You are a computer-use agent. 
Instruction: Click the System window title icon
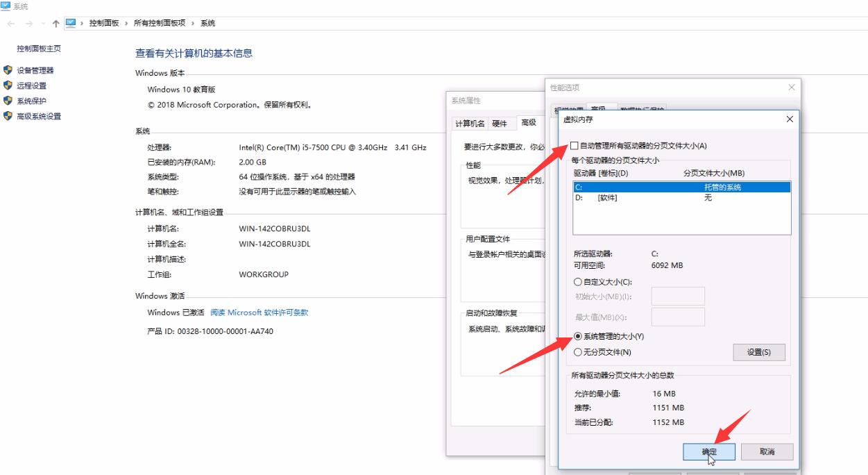click(6, 5)
